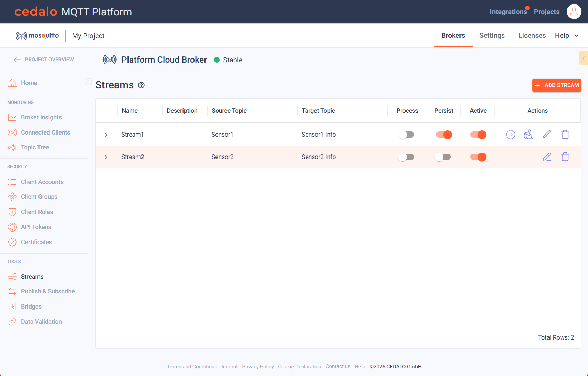Go to PROJECT OVERVIEW link
Screen dimensions: 588x376
pyautogui.click(x=49, y=60)
